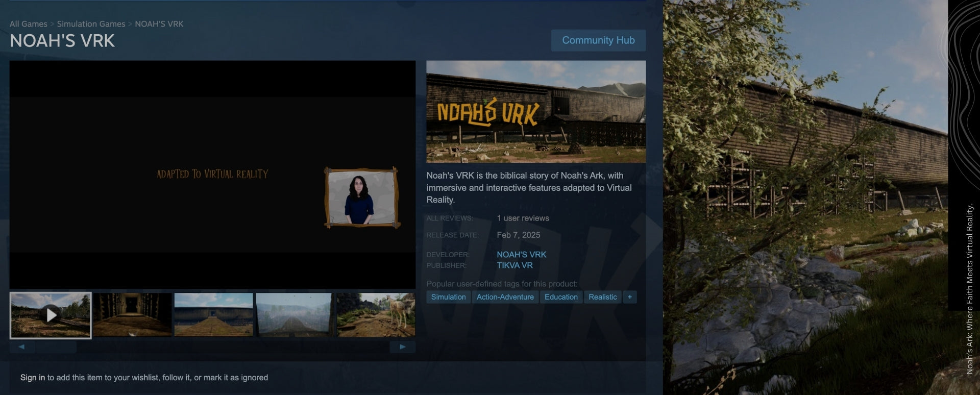Select the ark ramp blue sky thumbnail

click(x=213, y=315)
